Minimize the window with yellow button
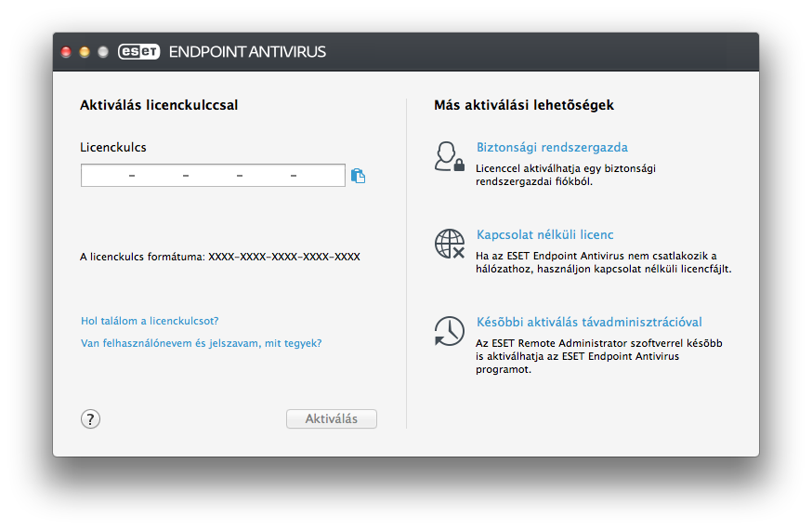 (x=85, y=52)
